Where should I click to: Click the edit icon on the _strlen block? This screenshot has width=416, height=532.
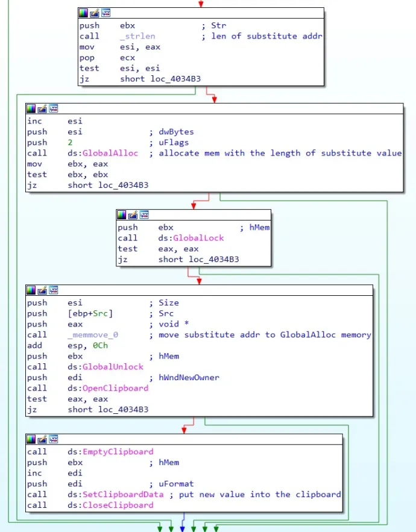click(95, 13)
